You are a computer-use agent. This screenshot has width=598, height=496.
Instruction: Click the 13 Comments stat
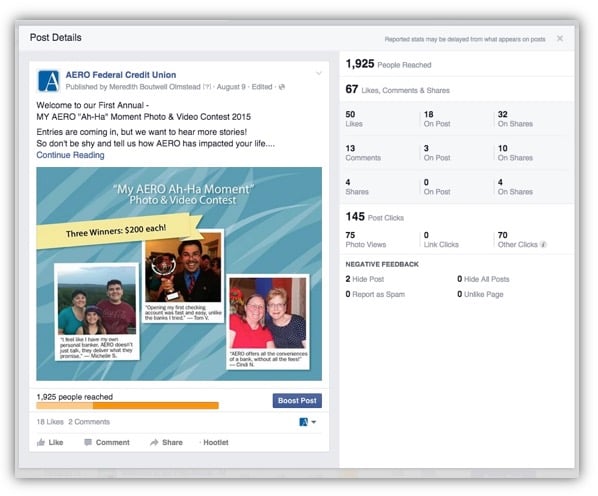tap(363, 153)
